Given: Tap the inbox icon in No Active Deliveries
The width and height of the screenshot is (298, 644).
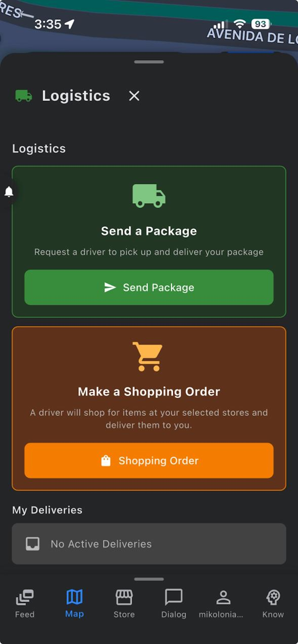Looking at the screenshot, I should 33,544.
